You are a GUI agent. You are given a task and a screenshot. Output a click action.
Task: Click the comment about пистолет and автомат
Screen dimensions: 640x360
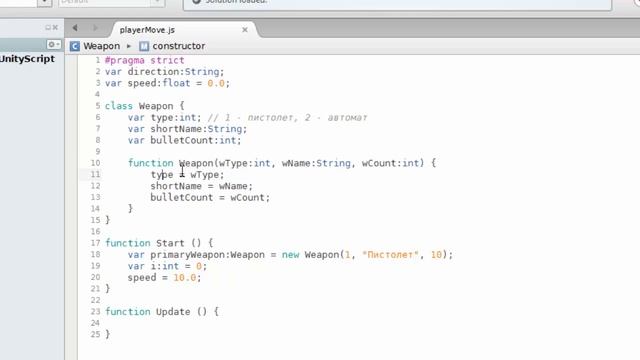(x=287, y=118)
